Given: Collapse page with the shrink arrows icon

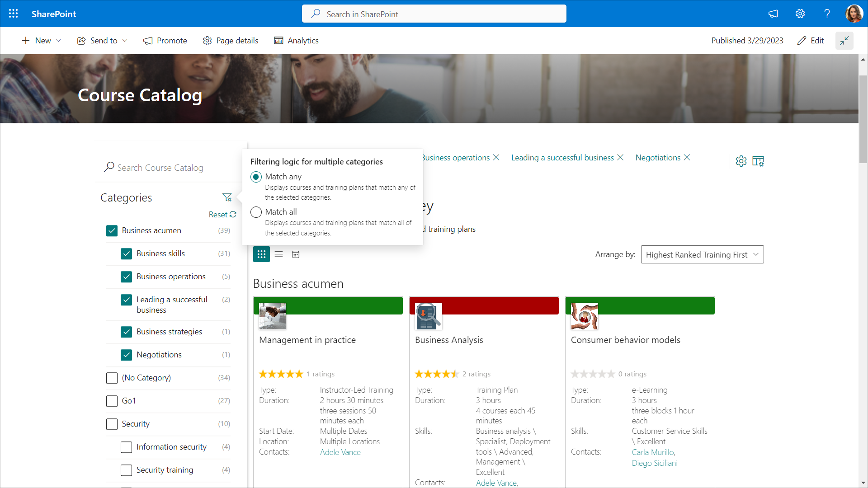Looking at the screenshot, I should [844, 41].
